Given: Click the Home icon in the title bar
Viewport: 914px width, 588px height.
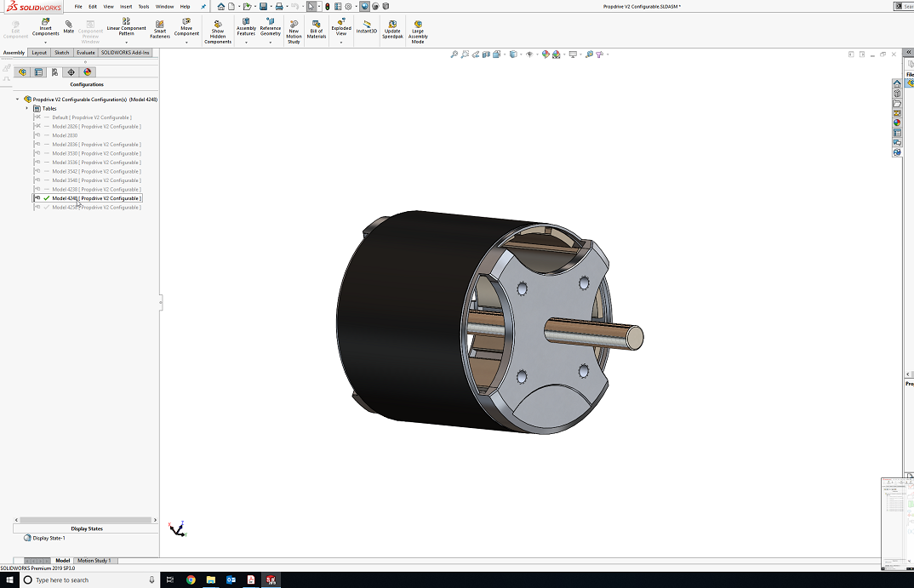Looking at the screenshot, I should [221, 7].
